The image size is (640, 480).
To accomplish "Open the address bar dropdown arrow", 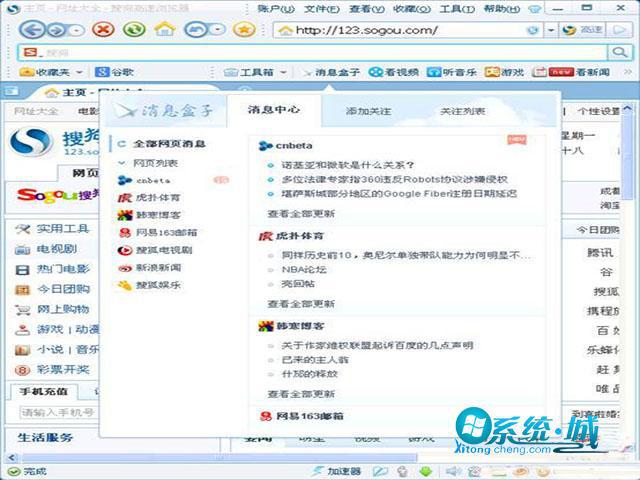I will [551, 30].
